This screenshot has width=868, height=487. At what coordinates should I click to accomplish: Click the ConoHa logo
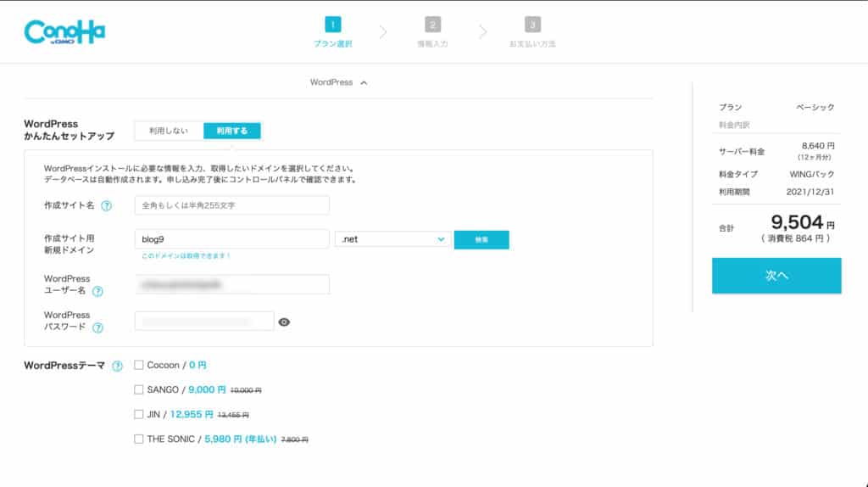pyautogui.click(x=64, y=32)
